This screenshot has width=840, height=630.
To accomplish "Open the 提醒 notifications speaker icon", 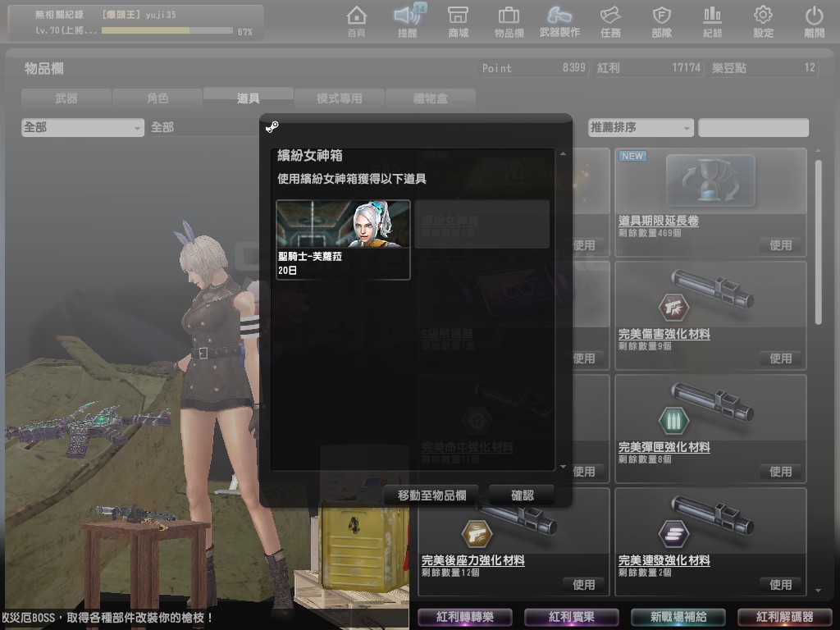I will [408, 21].
